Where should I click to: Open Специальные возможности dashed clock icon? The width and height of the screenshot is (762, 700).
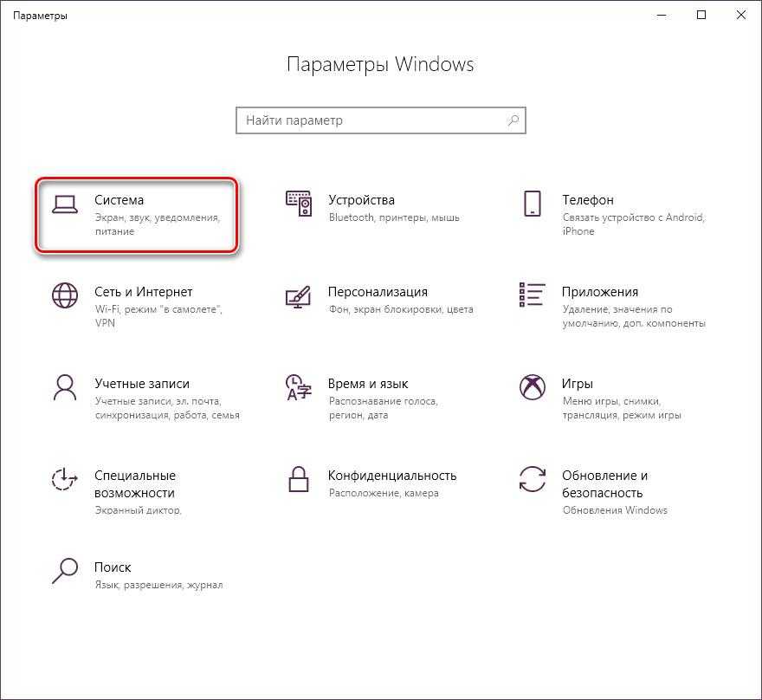(65, 479)
